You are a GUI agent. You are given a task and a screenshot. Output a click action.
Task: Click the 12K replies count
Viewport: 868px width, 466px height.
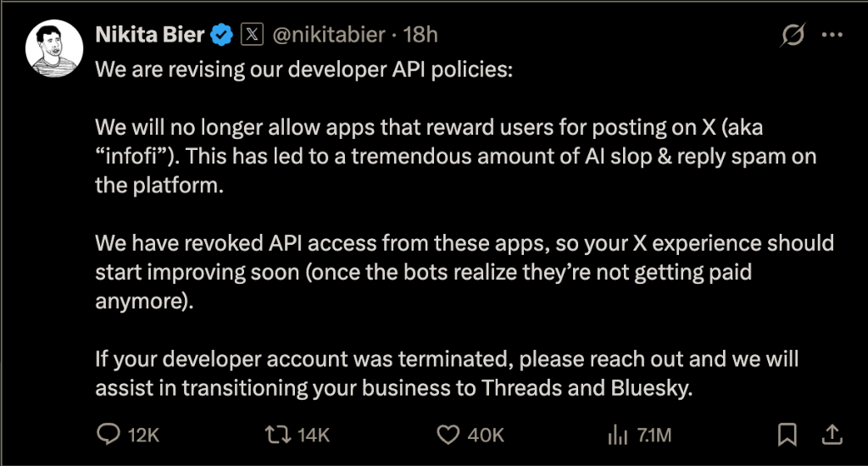(143, 435)
